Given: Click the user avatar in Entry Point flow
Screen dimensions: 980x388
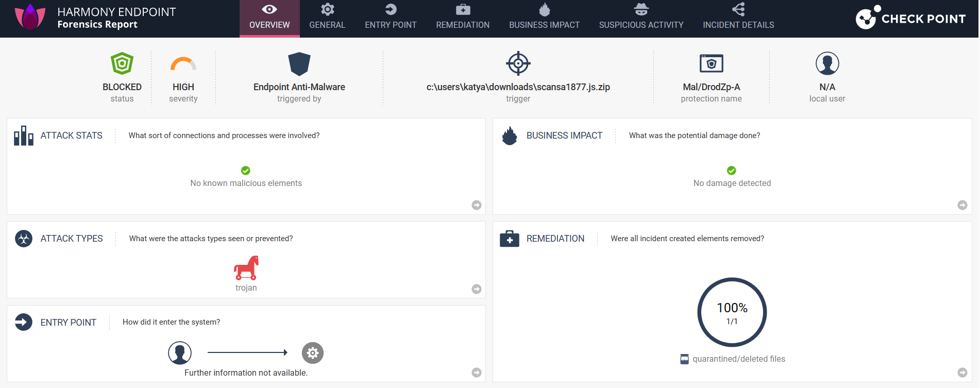Looking at the screenshot, I should point(180,353).
